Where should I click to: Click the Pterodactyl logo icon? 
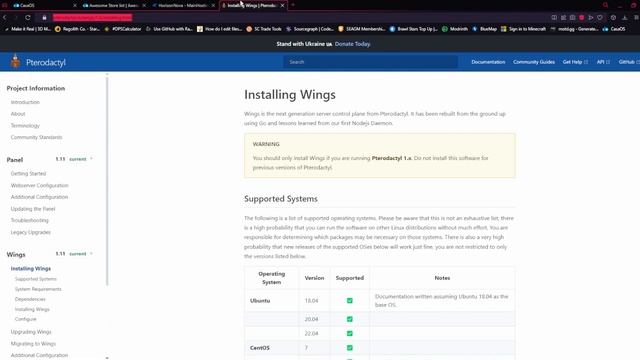coord(16,61)
